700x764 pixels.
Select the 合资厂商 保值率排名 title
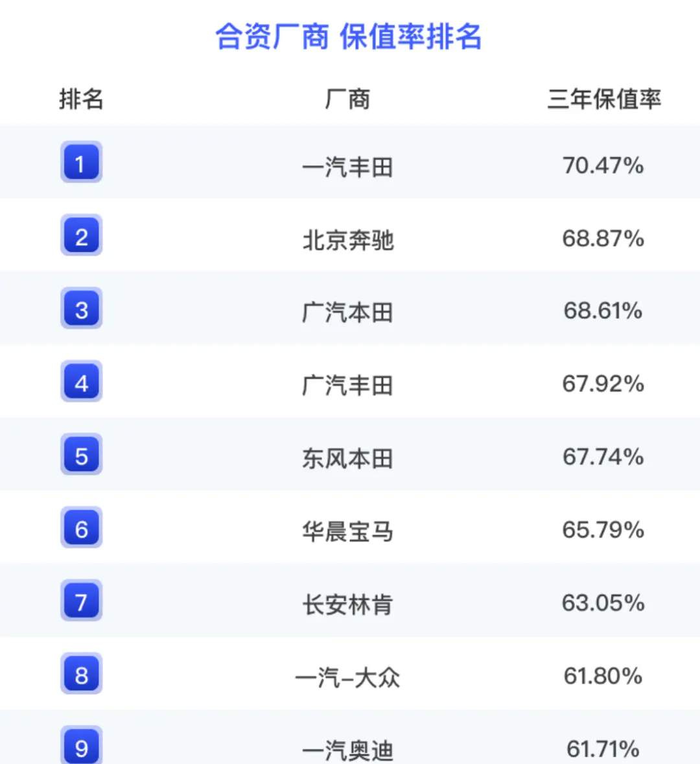coord(349,36)
